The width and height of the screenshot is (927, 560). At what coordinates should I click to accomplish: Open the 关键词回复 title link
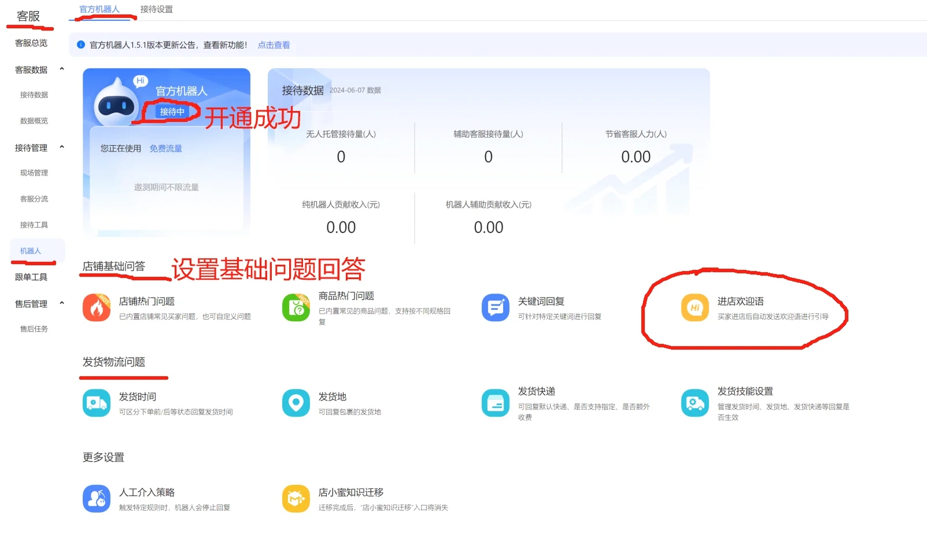(541, 301)
